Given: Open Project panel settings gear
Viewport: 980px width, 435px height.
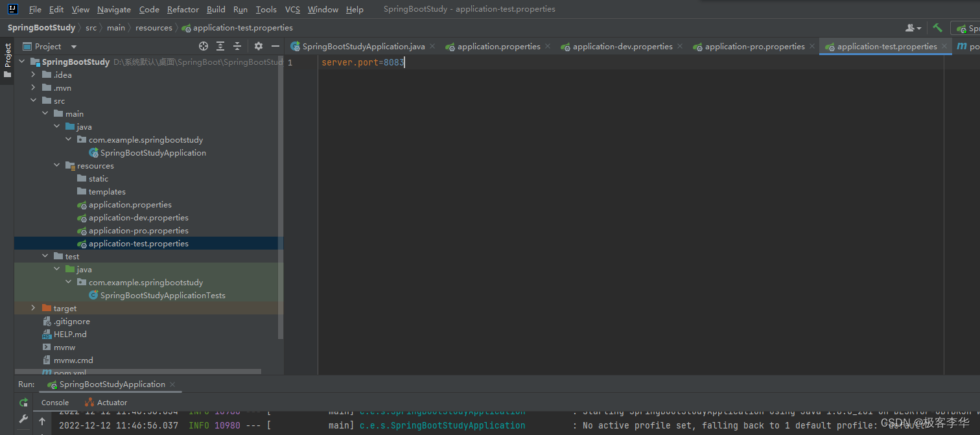Looking at the screenshot, I should (259, 46).
